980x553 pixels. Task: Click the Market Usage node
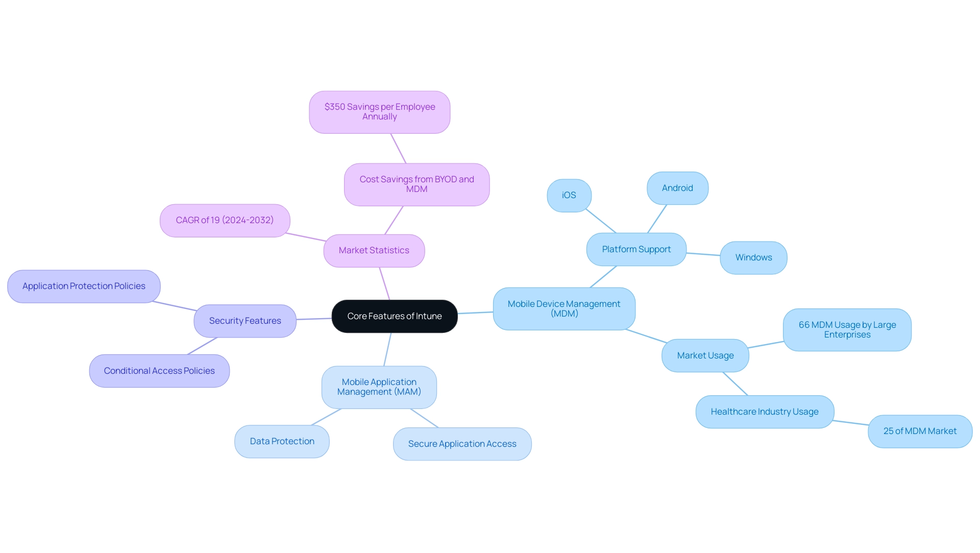pyautogui.click(x=705, y=354)
